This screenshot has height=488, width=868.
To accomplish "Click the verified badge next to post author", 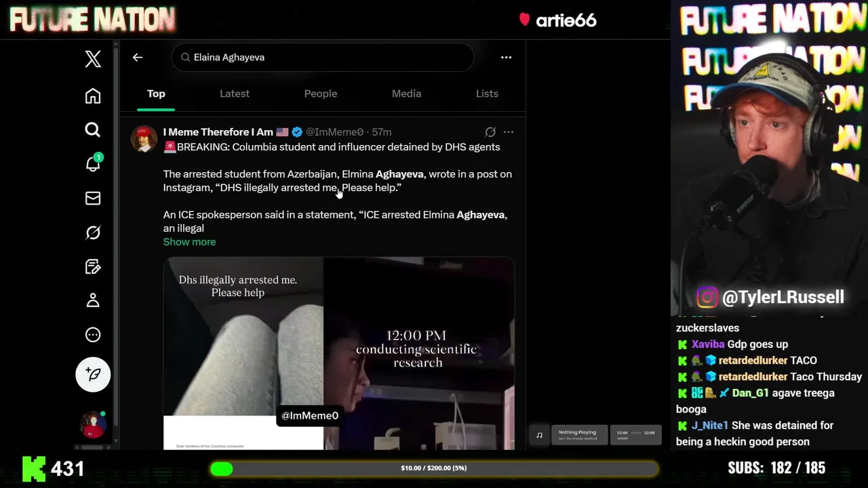I will tap(297, 132).
